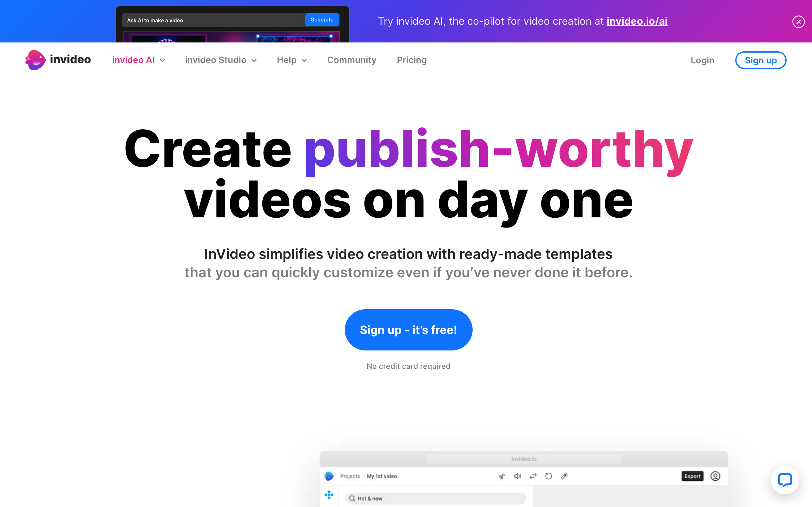Viewport: 812px width, 507px height.
Task: Select the Community menu item
Action: [351, 60]
